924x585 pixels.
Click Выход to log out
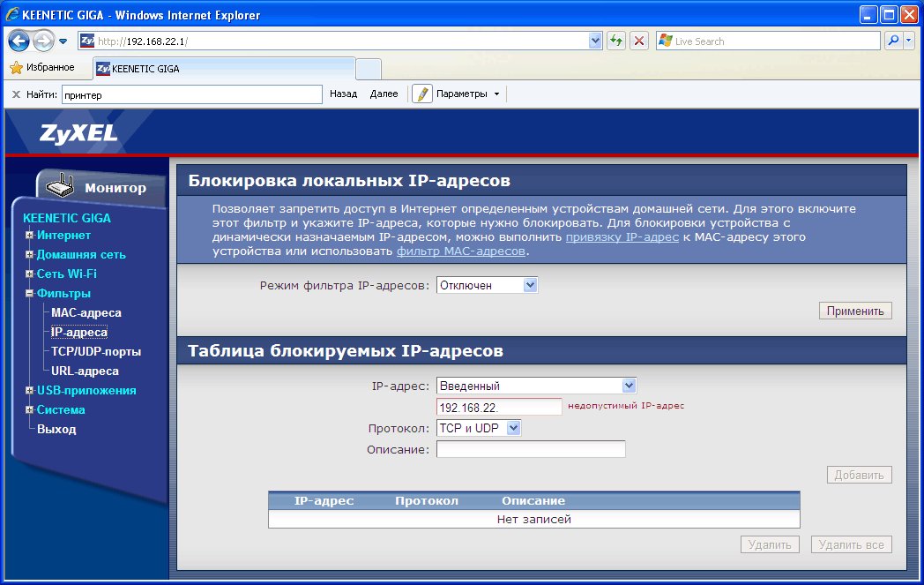point(56,430)
